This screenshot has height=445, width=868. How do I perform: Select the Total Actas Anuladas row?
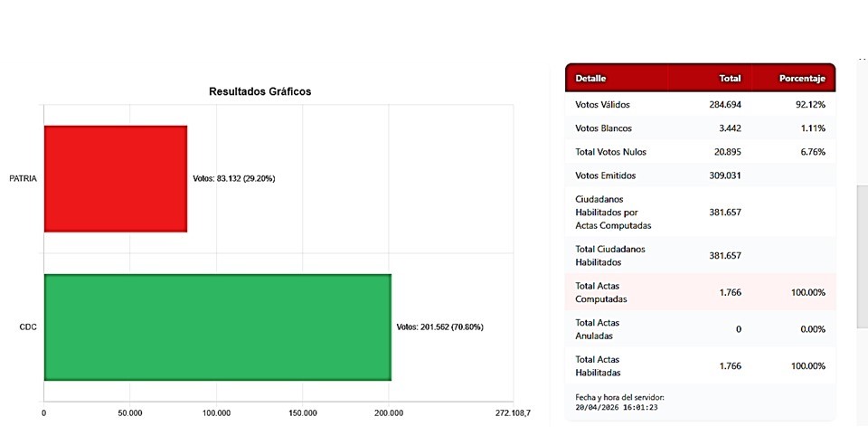pyautogui.click(x=700, y=329)
